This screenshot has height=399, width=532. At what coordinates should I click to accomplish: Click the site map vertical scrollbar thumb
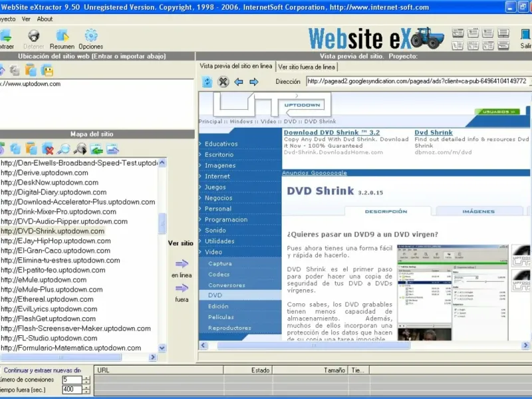162,223
